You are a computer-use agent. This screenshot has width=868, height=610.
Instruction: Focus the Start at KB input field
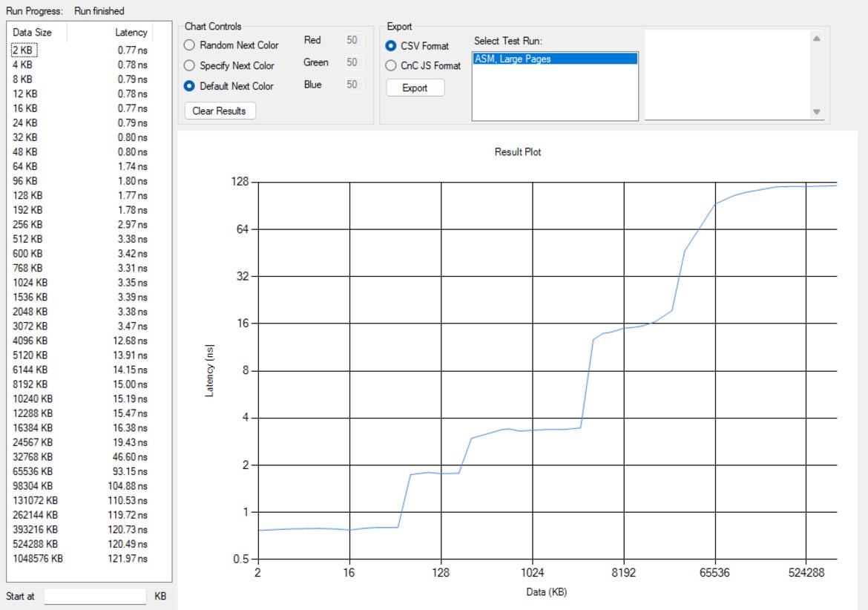click(95, 596)
